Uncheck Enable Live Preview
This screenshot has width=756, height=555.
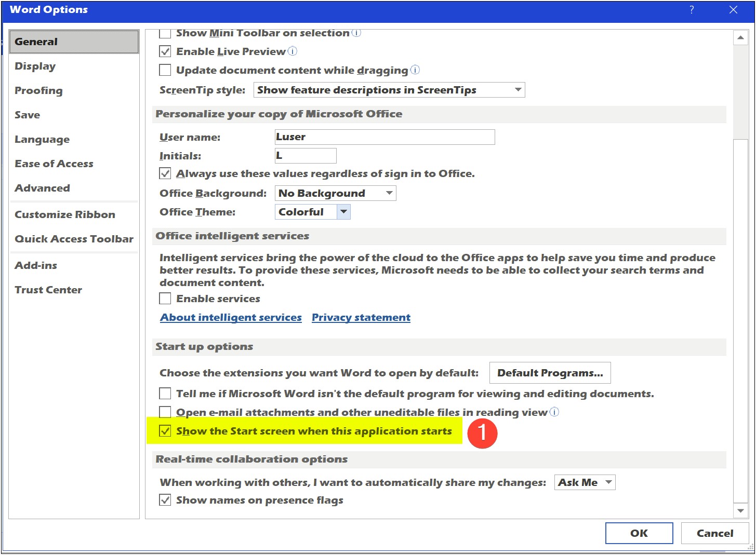pyautogui.click(x=165, y=51)
